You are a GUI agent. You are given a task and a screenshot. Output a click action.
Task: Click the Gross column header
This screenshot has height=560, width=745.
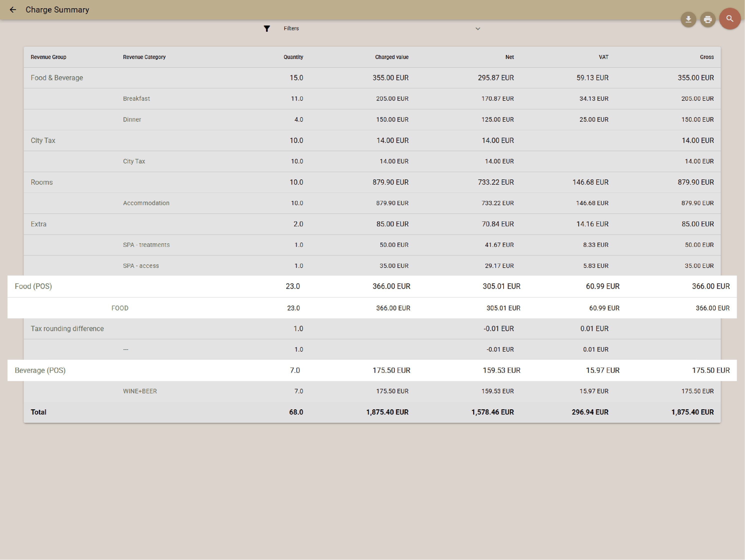[706, 57]
